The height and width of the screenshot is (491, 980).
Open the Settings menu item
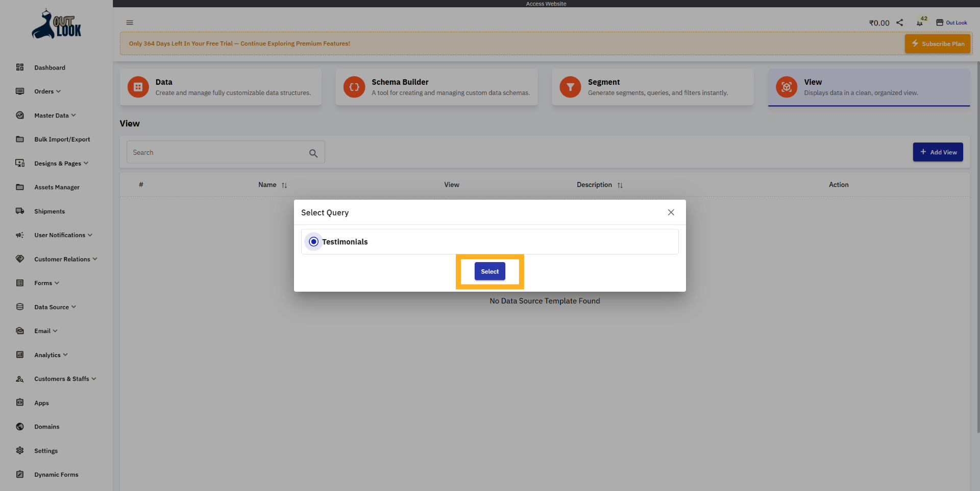(46, 451)
